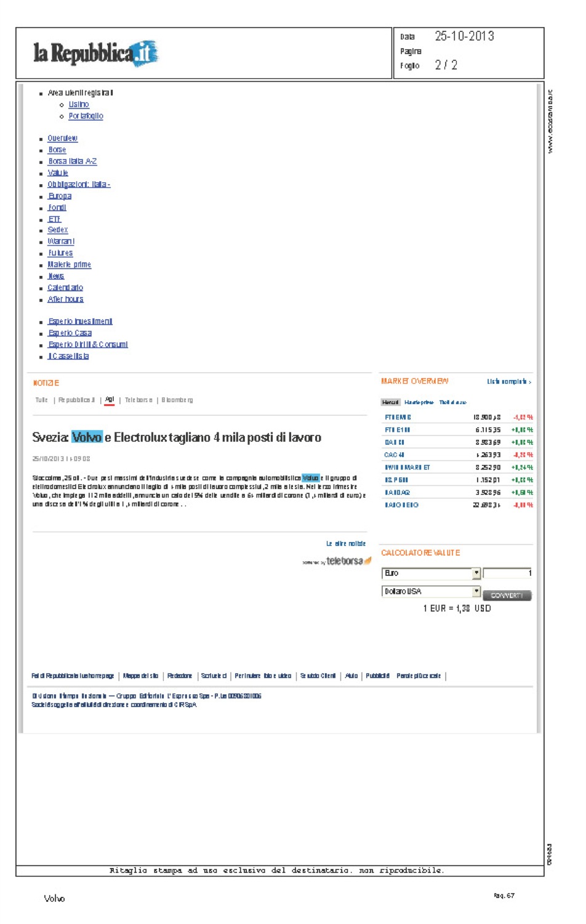The width and height of the screenshot is (586, 924).
Task: Click the Portafoglio link
Action: 86,116
